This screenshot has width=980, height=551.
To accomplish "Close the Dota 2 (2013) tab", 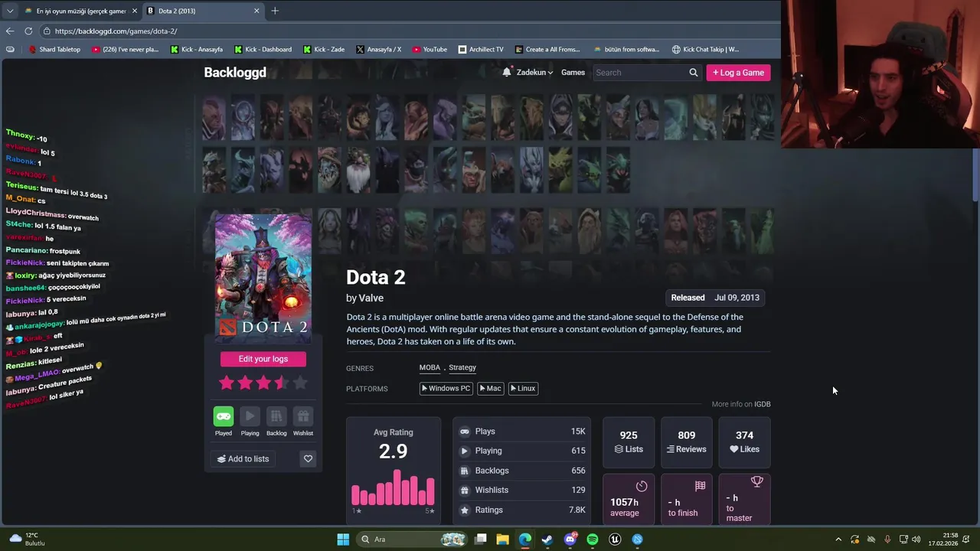I will point(256,11).
